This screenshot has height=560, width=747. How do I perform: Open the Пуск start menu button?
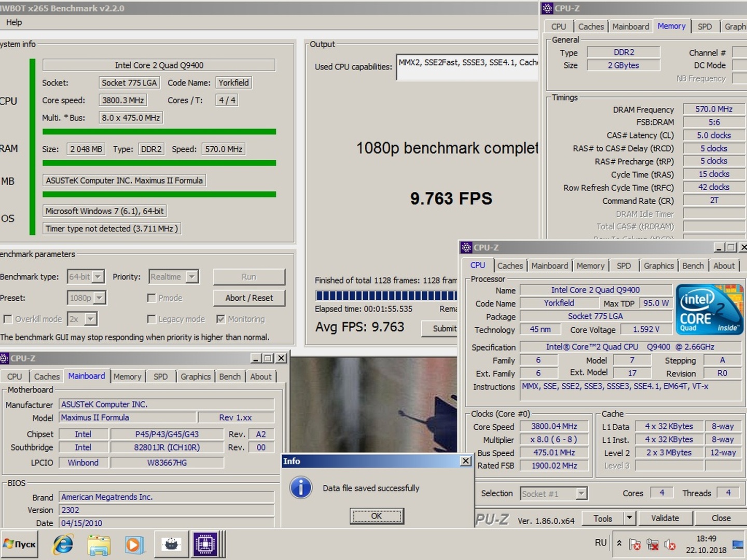(20, 544)
